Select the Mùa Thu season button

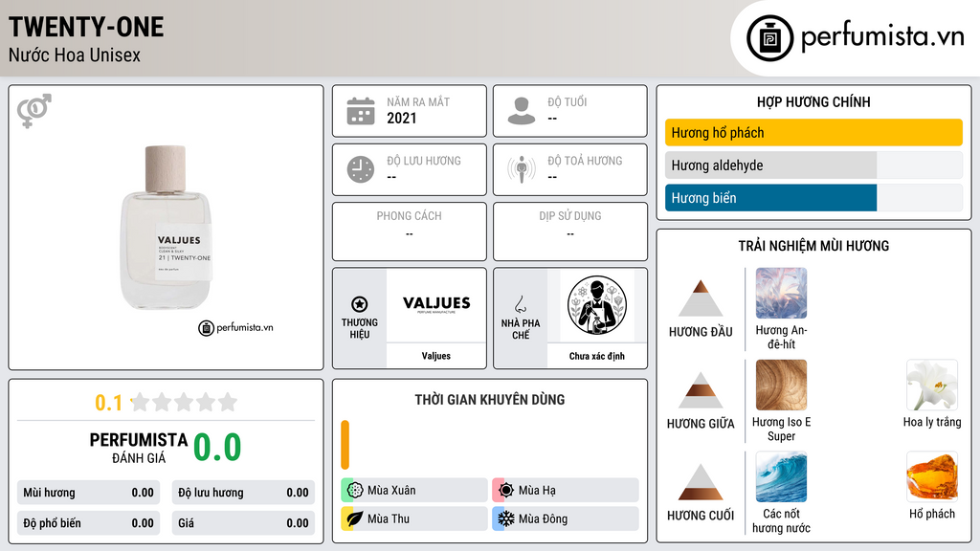[x=414, y=518]
